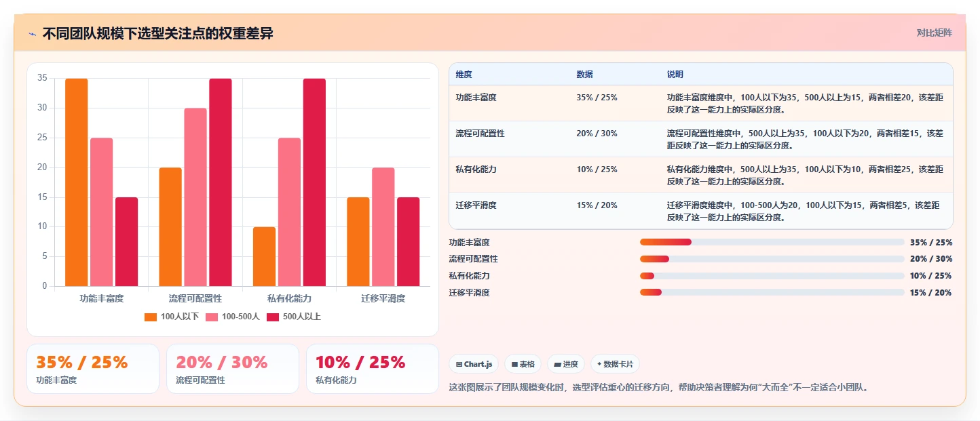This screenshot has width=980, height=421.
Task: Click the 流程可配置性 progress bar
Action: pyautogui.click(x=772, y=259)
